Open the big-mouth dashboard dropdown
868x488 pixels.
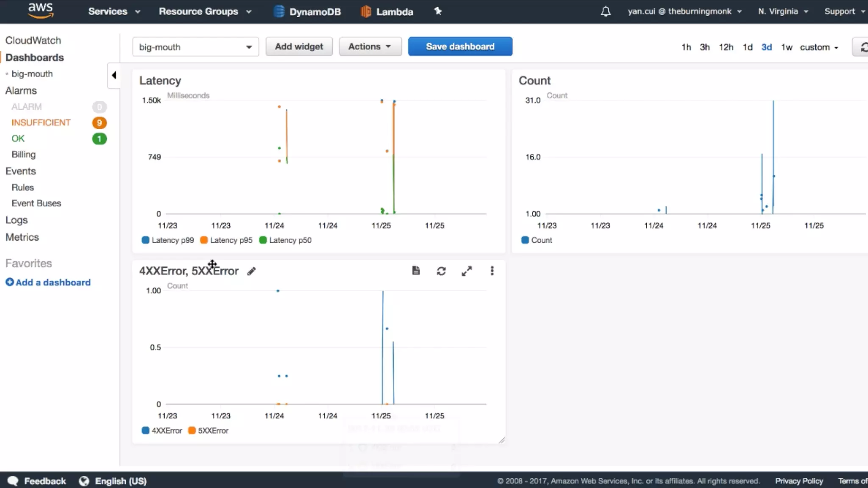pyautogui.click(x=195, y=47)
